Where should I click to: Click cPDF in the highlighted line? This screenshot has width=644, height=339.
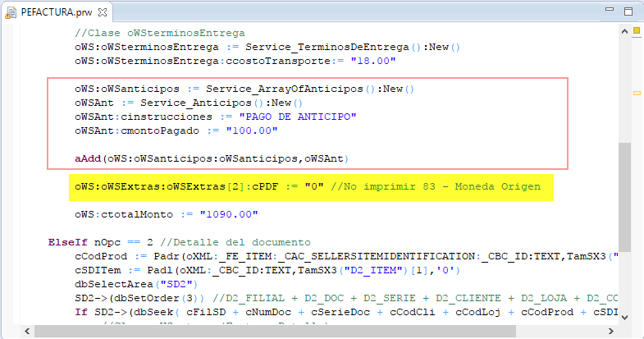(265, 186)
